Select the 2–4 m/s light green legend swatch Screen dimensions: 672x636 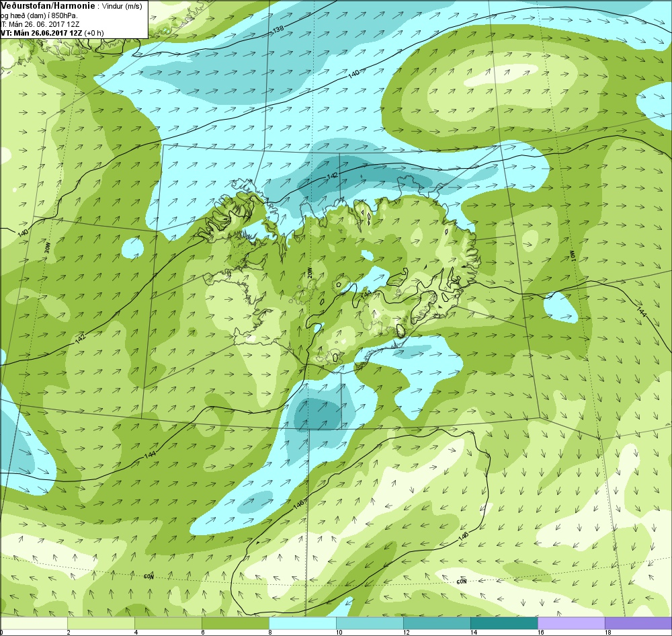tap(101, 623)
